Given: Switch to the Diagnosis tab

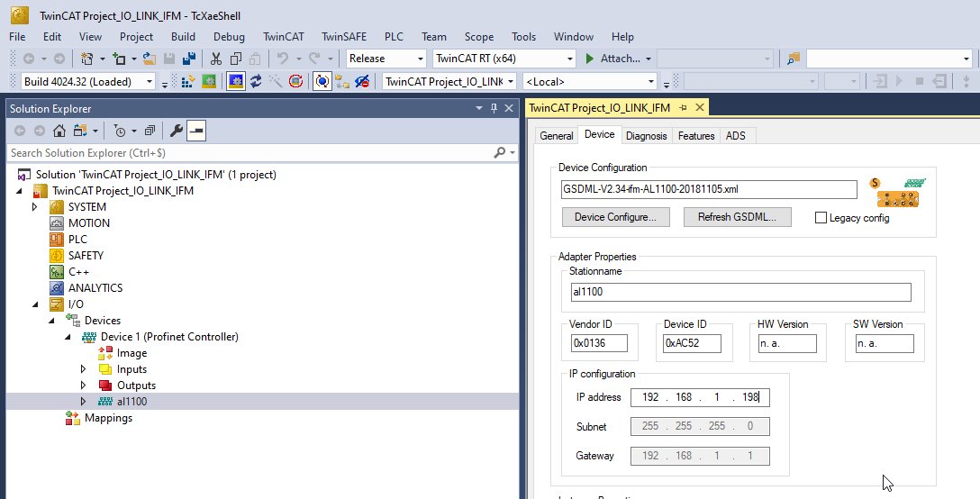Looking at the screenshot, I should point(646,136).
